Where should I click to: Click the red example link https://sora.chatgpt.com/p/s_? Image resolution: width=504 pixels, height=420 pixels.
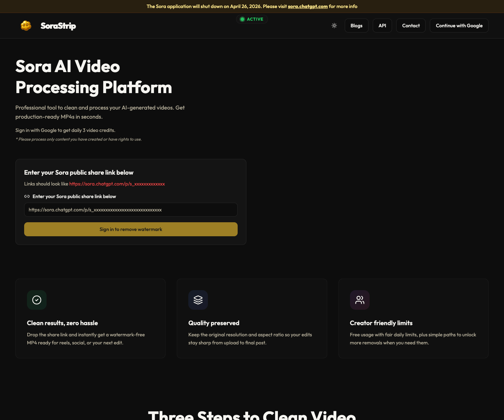(117, 184)
